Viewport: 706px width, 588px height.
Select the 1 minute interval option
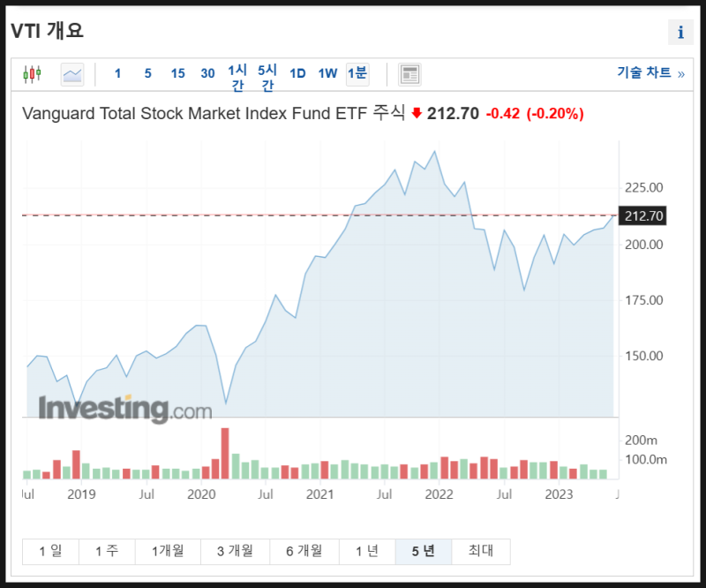[117, 74]
